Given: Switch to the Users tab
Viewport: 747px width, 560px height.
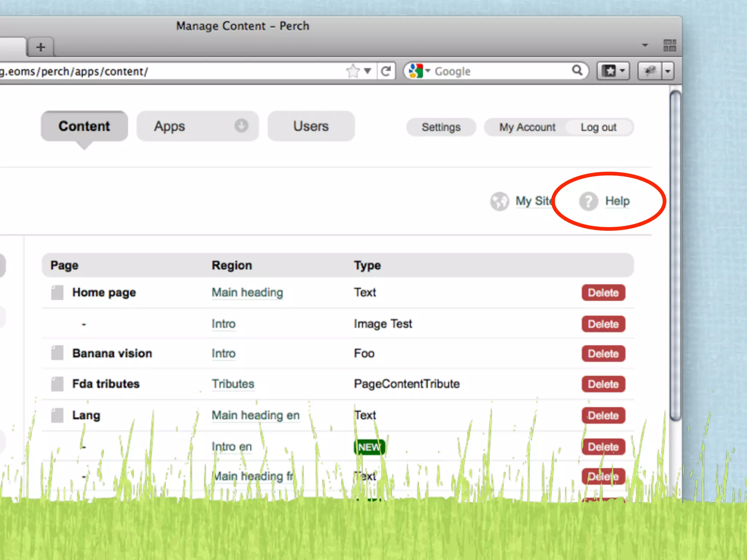Looking at the screenshot, I should point(311,126).
